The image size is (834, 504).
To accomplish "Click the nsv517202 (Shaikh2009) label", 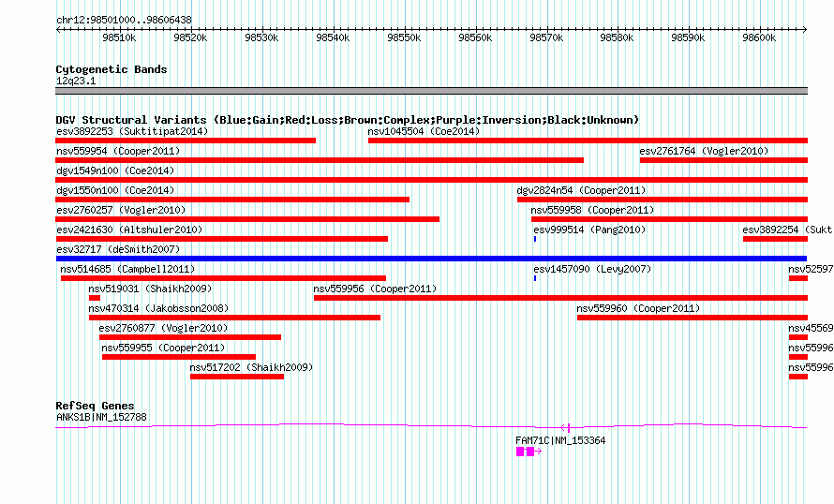I will coord(251,367).
